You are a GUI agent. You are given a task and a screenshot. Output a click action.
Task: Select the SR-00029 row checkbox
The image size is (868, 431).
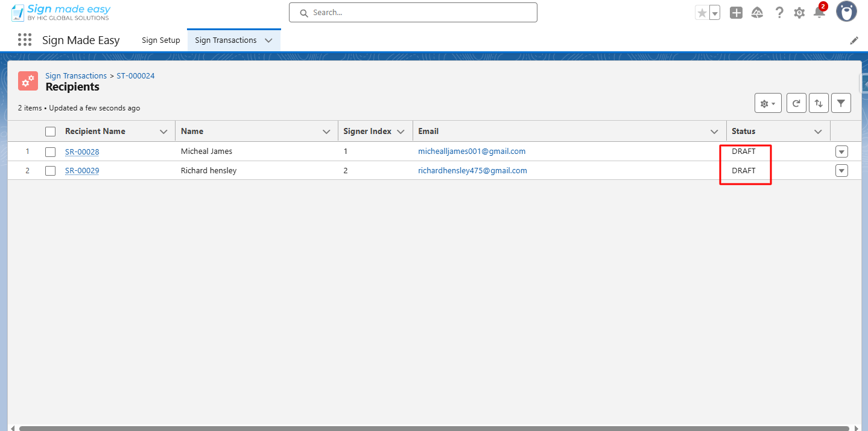[51, 171]
